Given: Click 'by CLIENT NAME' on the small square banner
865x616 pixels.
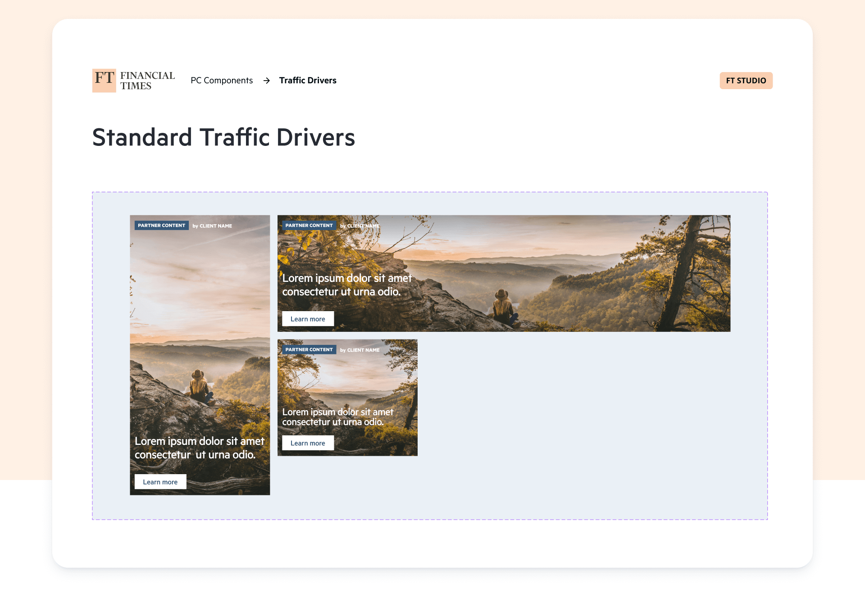Looking at the screenshot, I should pyautogui.click(x=360, y=350).
